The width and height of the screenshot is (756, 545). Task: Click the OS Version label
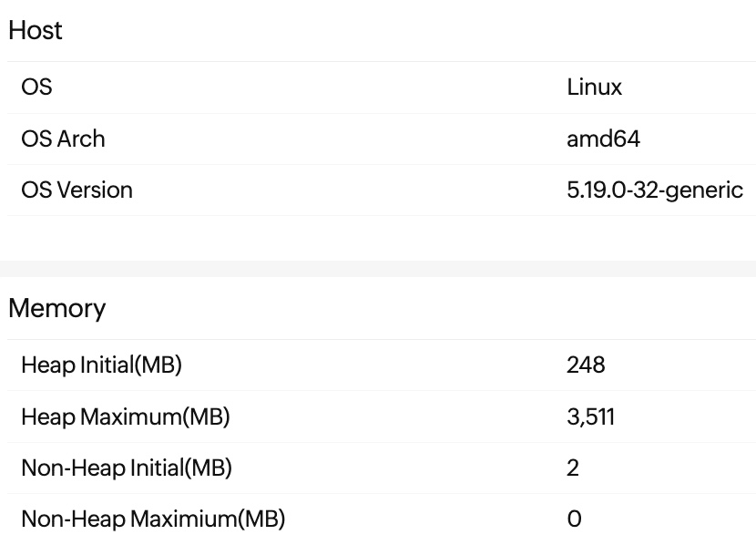[x=77, y=190]
